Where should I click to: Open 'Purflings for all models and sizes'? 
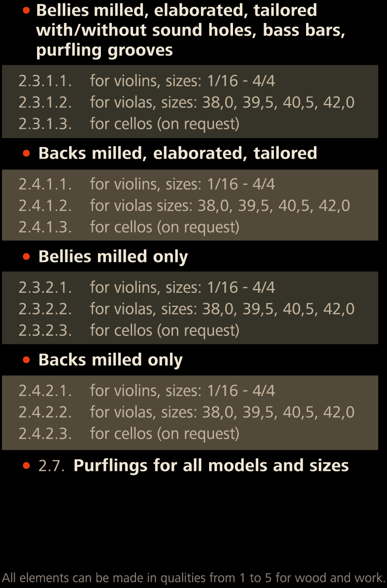point(211,466)
